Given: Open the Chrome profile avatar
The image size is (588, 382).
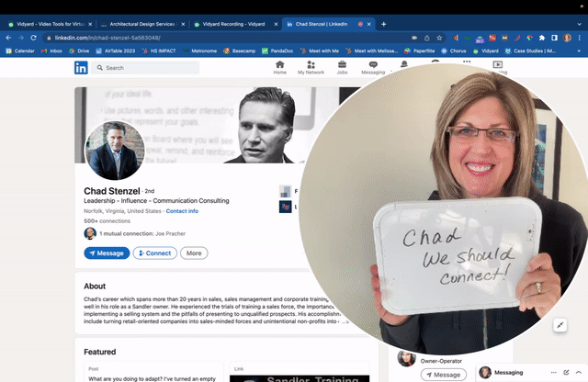Looking at the screenshot, I should [567, 38].
